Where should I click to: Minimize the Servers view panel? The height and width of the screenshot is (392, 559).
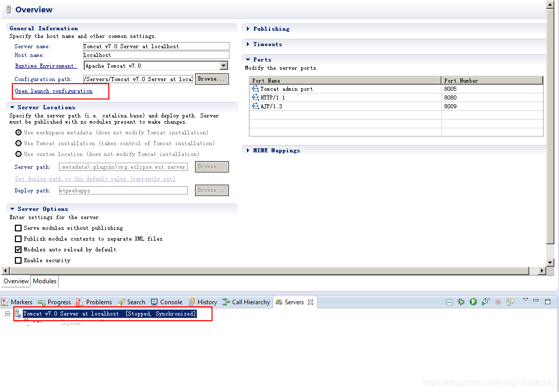coord(536,301)
